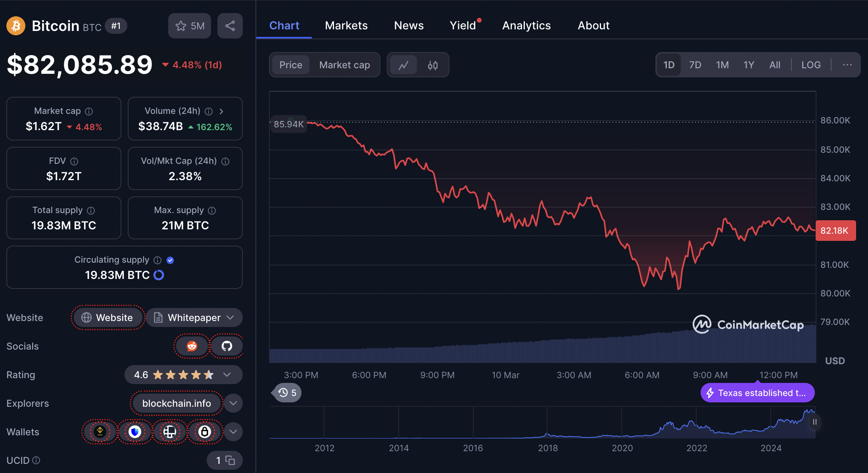Toggle the LOG scale option

810,65
